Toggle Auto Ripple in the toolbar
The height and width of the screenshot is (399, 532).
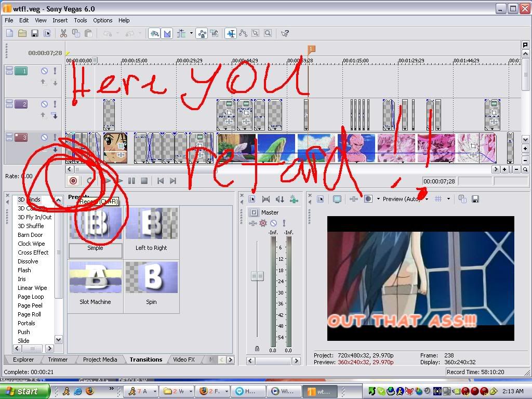[181, 33]
